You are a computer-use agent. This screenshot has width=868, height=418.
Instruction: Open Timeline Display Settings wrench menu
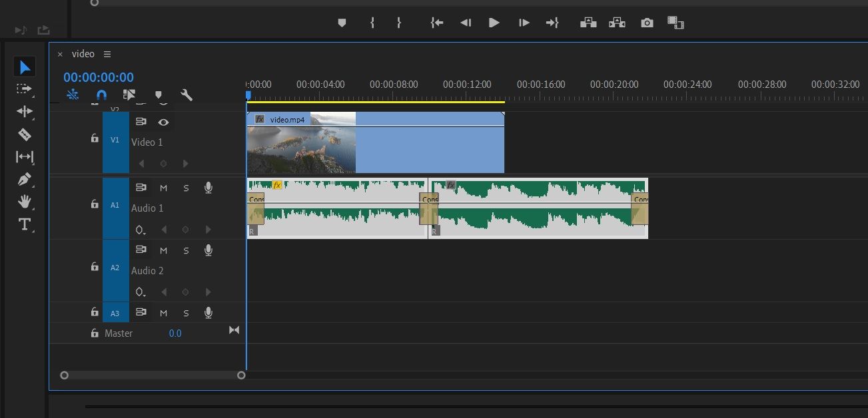coord(187,95)
